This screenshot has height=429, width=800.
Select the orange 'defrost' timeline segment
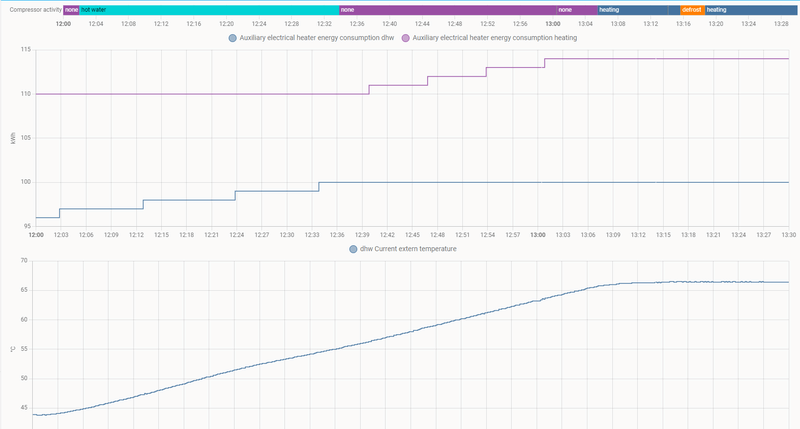pyautogui.click(x=692, y=10)
